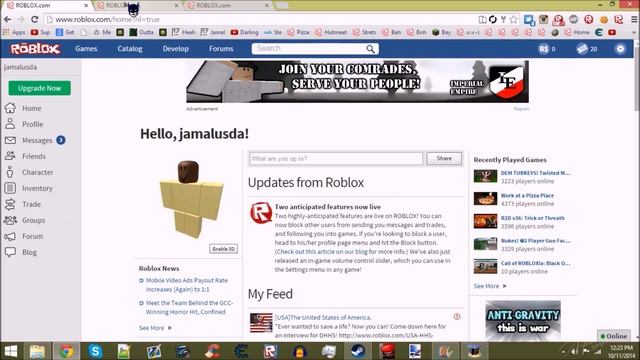
Task: Open Skype from the taskbar
Action: 95,351
